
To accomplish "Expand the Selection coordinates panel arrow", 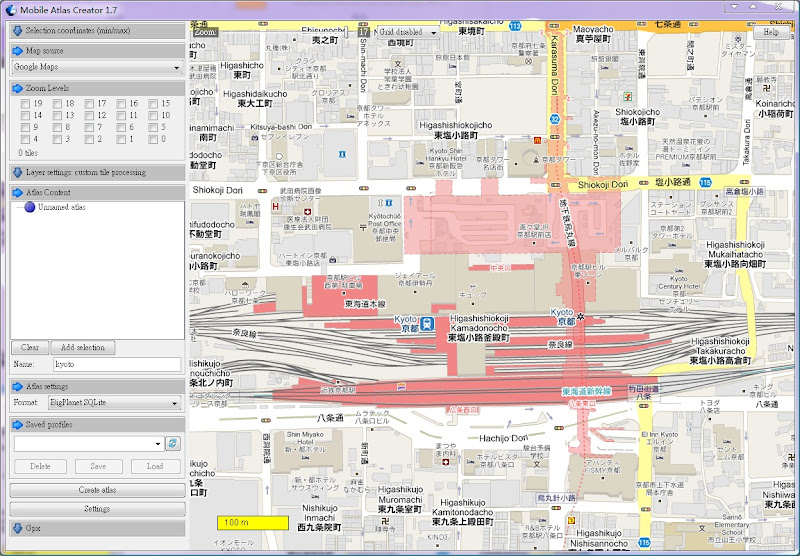I will click(x=18, y=31).
